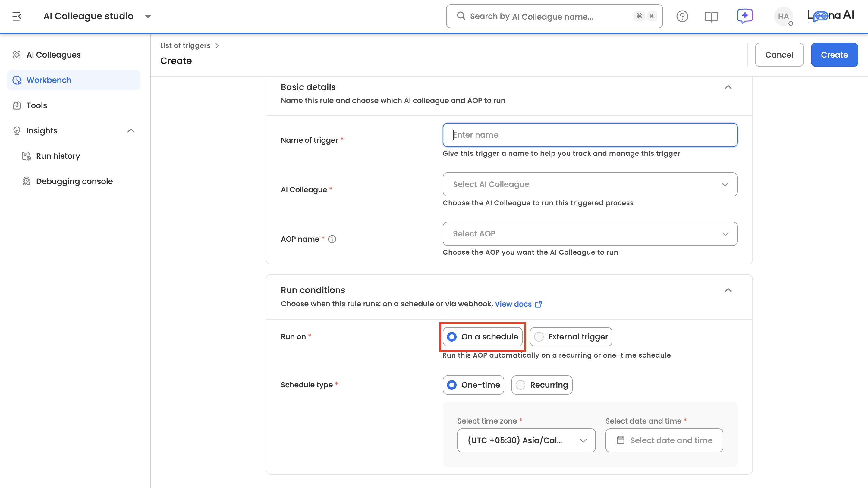Open the Select date and time field

click(x=664, y=440)
